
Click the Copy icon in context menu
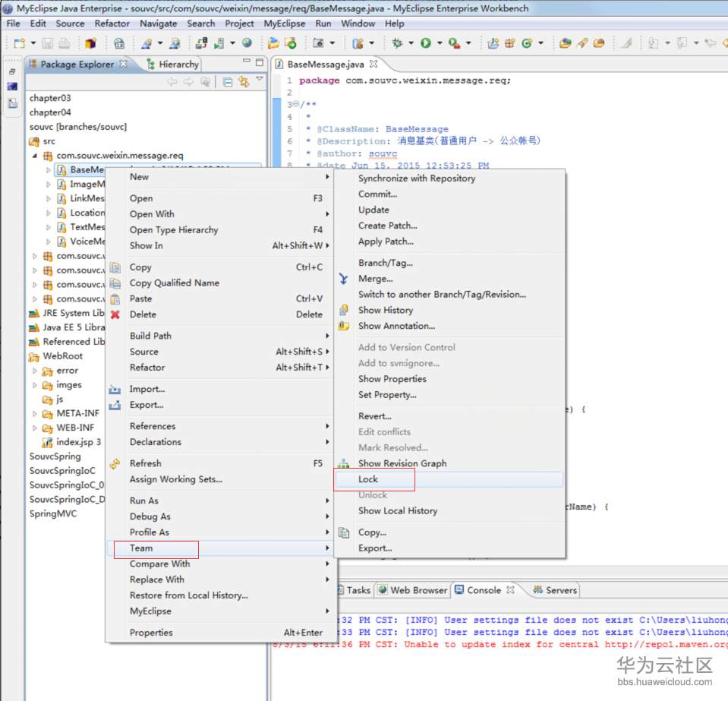pyautogui.click(x=115, y=267)
